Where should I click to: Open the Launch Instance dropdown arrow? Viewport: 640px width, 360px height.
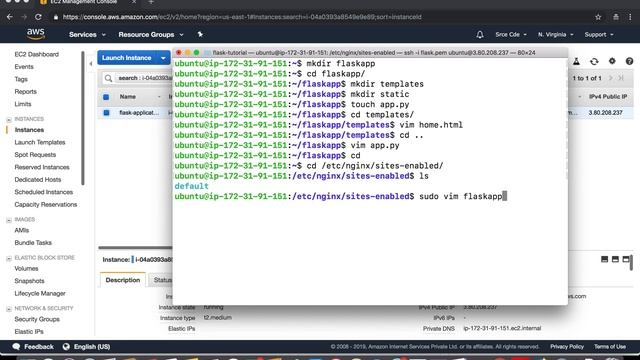point(163,58)
